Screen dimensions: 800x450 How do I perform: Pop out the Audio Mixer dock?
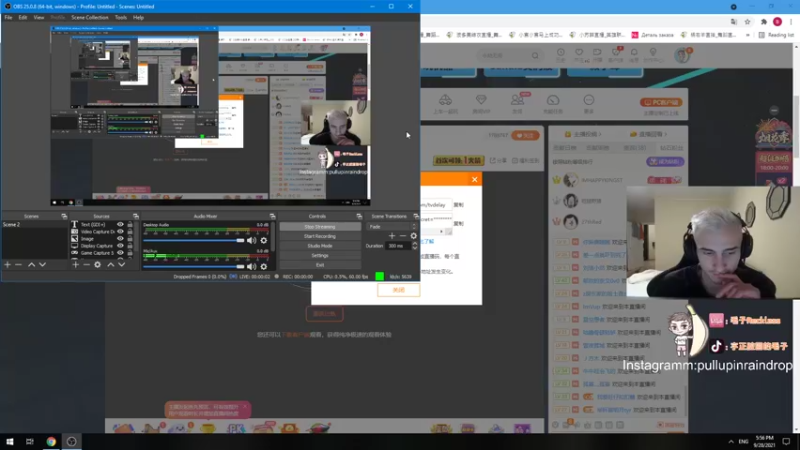272,216
